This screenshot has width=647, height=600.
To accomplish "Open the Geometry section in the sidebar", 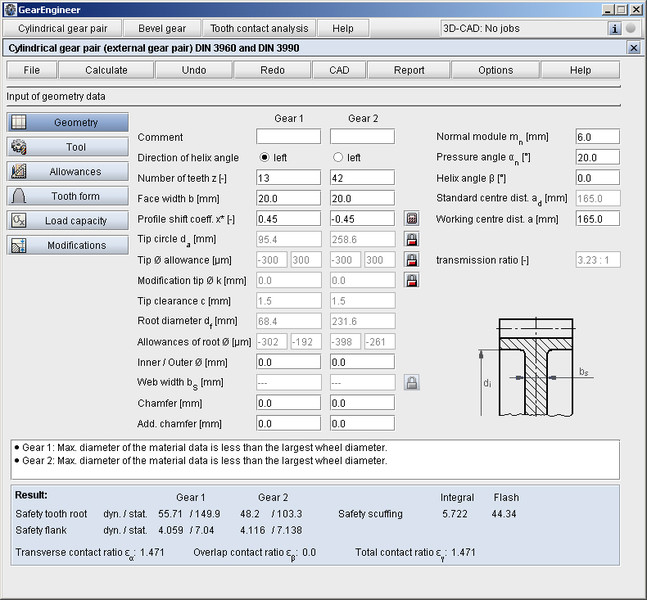I will [x=68, y=122].
